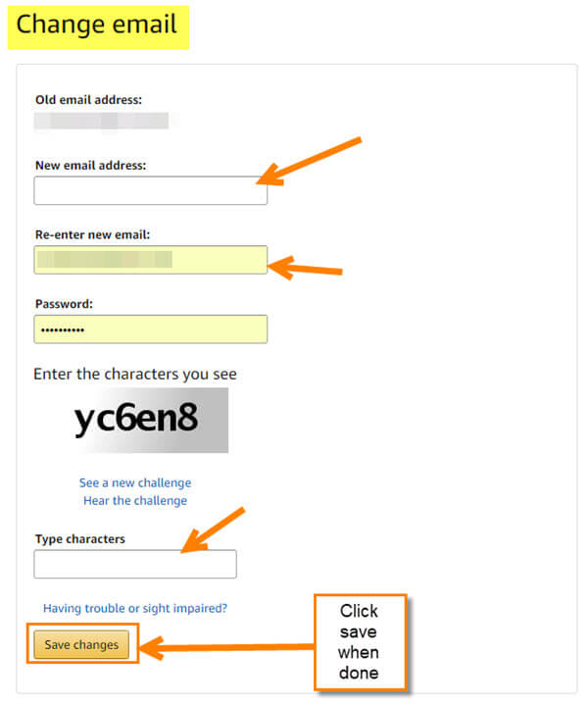This screenshot has height=706, width=588.
Task: Click the Type characters text box
Action: coord(135,564)
